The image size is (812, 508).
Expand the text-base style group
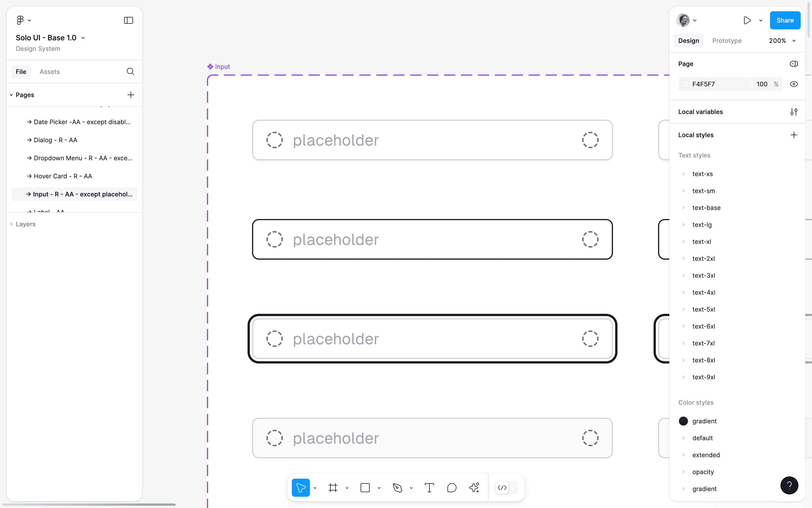tap(683, 208)
